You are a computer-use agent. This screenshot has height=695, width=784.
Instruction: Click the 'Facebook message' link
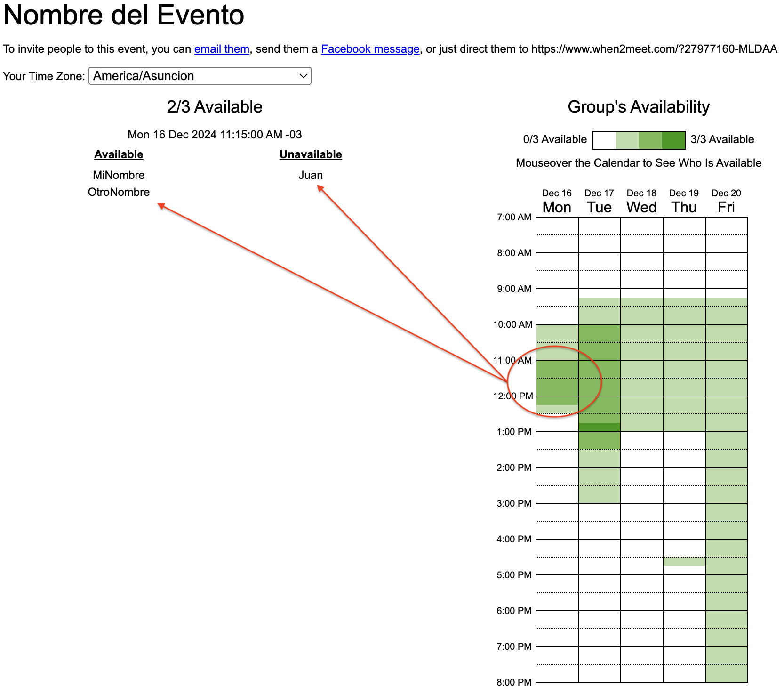click(x=370, y=49)
